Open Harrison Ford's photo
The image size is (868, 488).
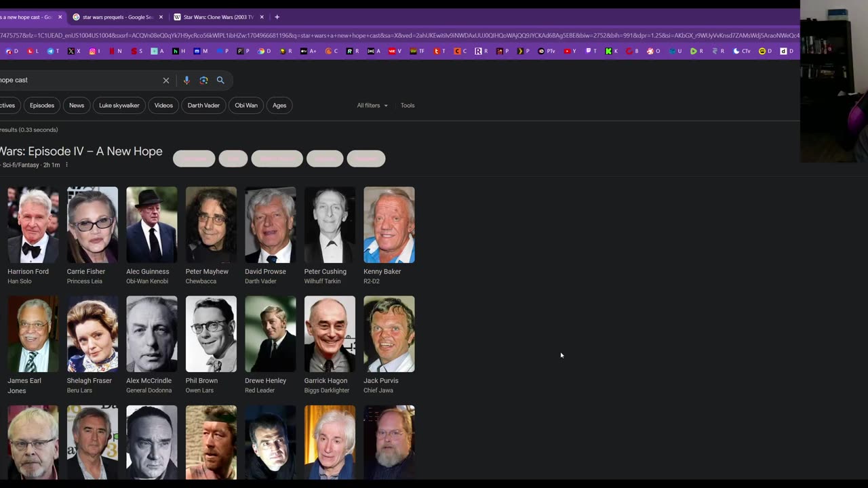click(33, 225)
